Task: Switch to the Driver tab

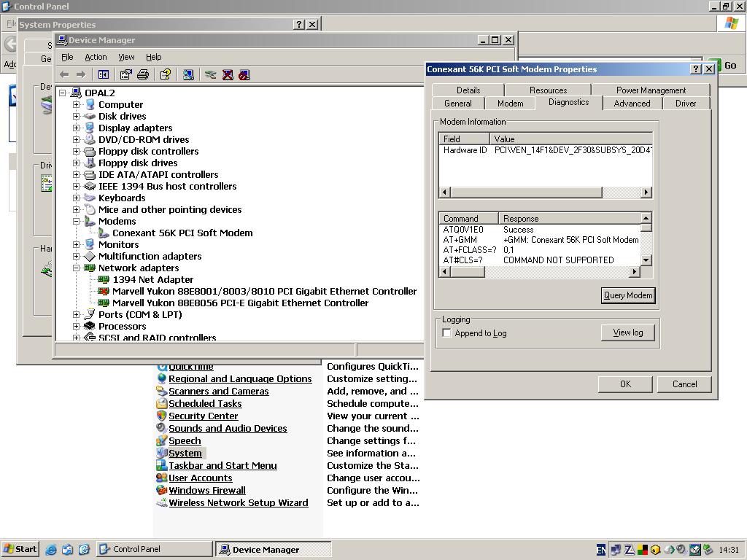Action: click(x=686, y=104)
